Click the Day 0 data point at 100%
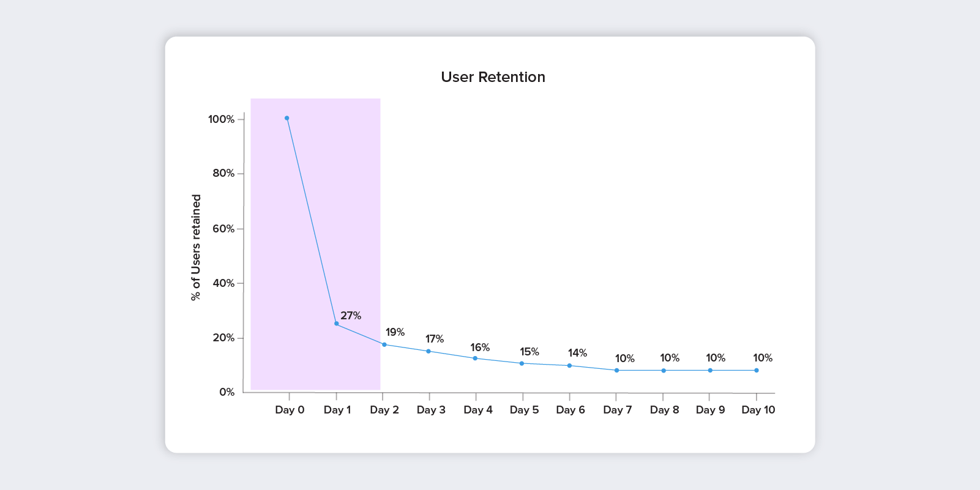The image size is (980, 490). 286,118
